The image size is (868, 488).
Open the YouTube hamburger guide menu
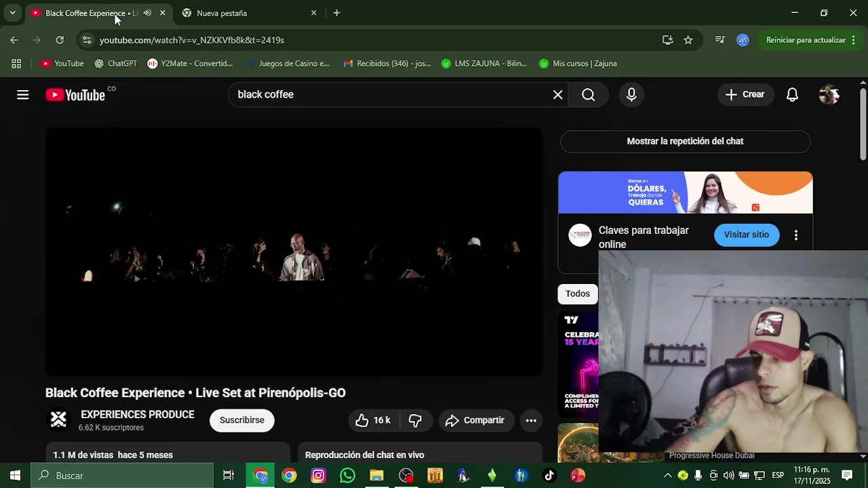click(23, 95)
